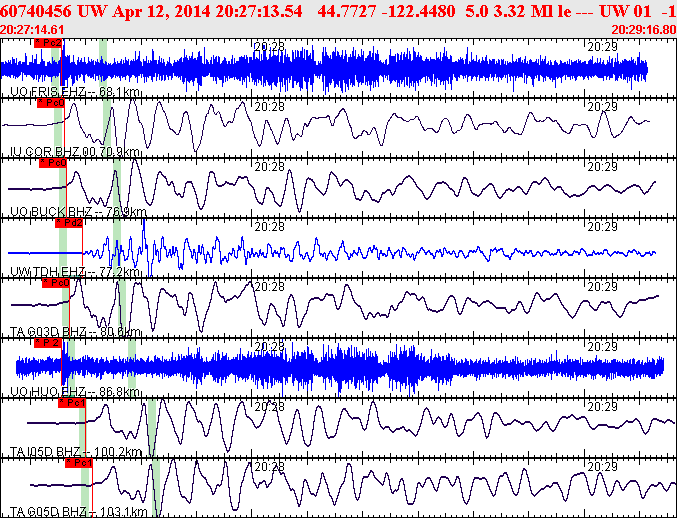Click the 20:29 time tick on the TA G05D trace
The height and width of the screenshot is (518, 677).
click(602, 466)
